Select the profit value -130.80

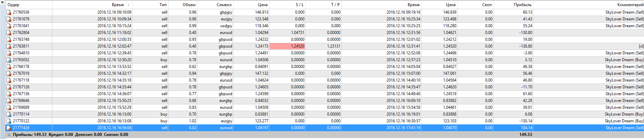(x=526, y=33)
